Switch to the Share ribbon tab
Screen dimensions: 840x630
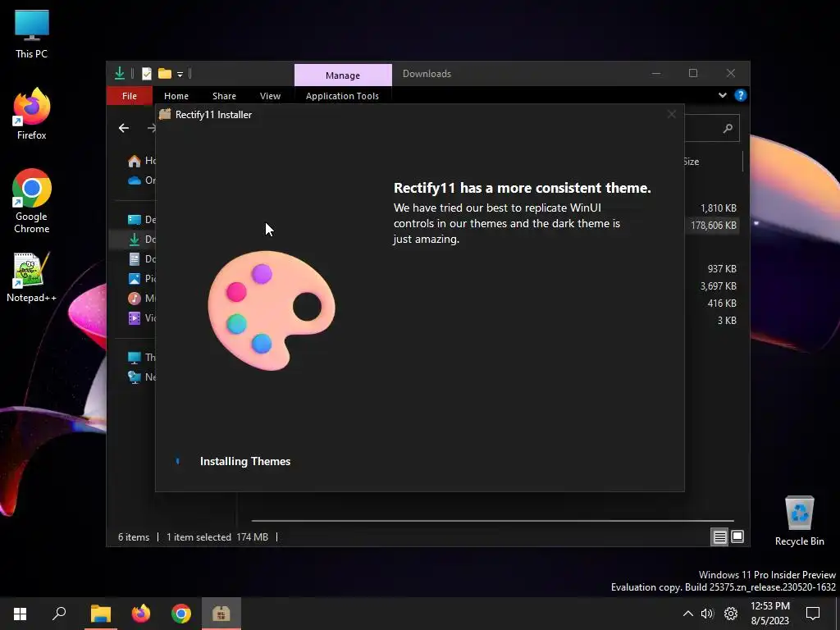click(224, 96)
